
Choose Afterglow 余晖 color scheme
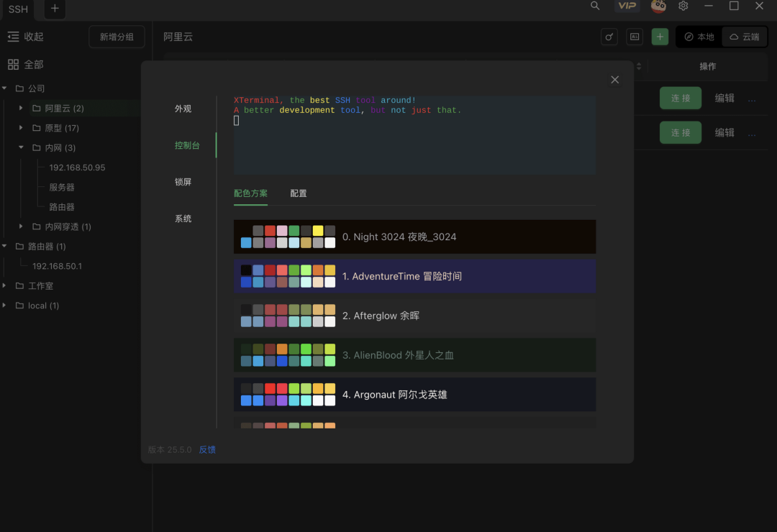pyautogui.click(x=415, y=316)
